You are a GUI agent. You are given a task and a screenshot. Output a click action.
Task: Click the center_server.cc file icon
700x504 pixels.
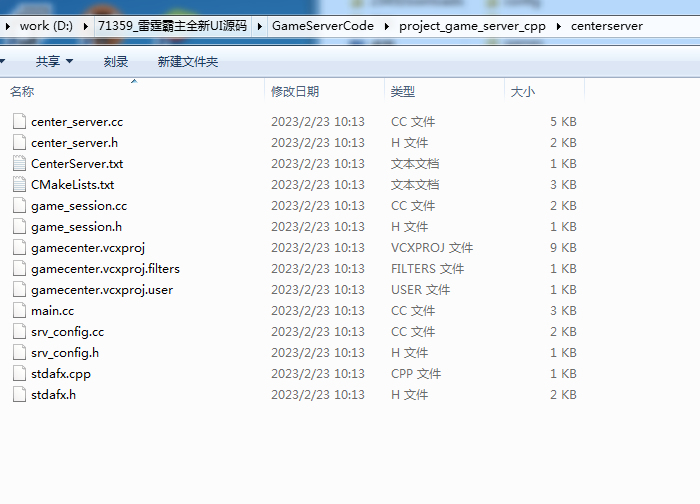point(19,121)
